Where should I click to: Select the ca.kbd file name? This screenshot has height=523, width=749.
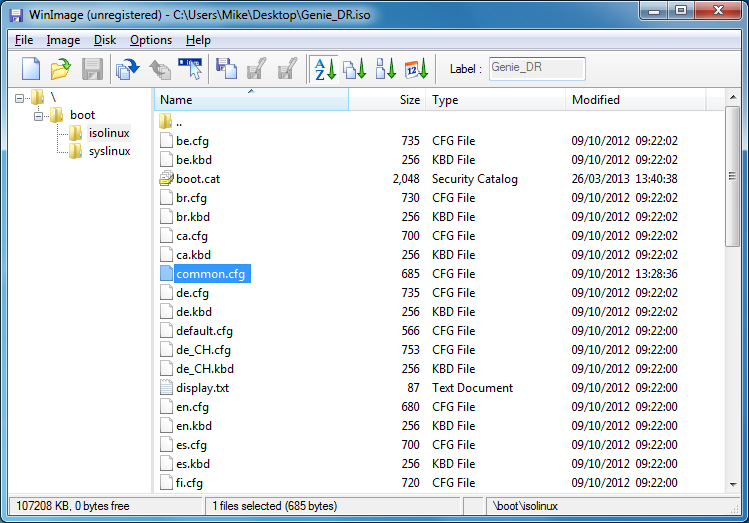click(x=193, y=255)
